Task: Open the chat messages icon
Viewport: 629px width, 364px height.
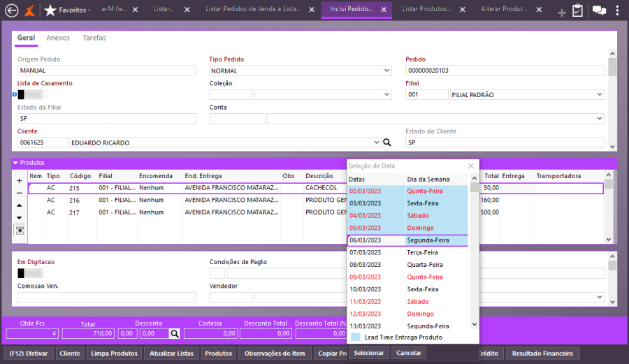Action: click(599, 10)
